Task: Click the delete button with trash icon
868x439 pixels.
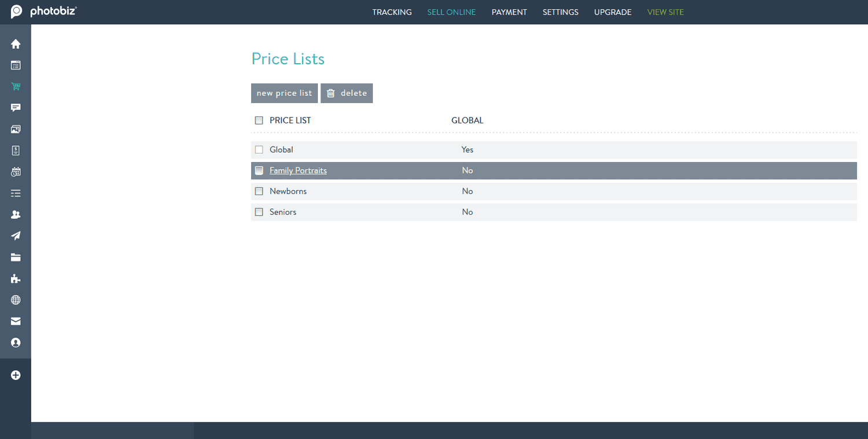Action: coord(347,93)
